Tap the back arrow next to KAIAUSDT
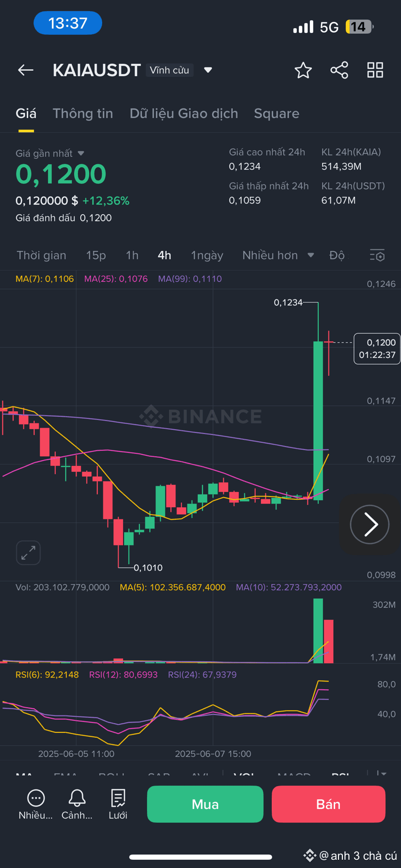The image size is (401, 868). pyautogui.click(x=26, y=70)
